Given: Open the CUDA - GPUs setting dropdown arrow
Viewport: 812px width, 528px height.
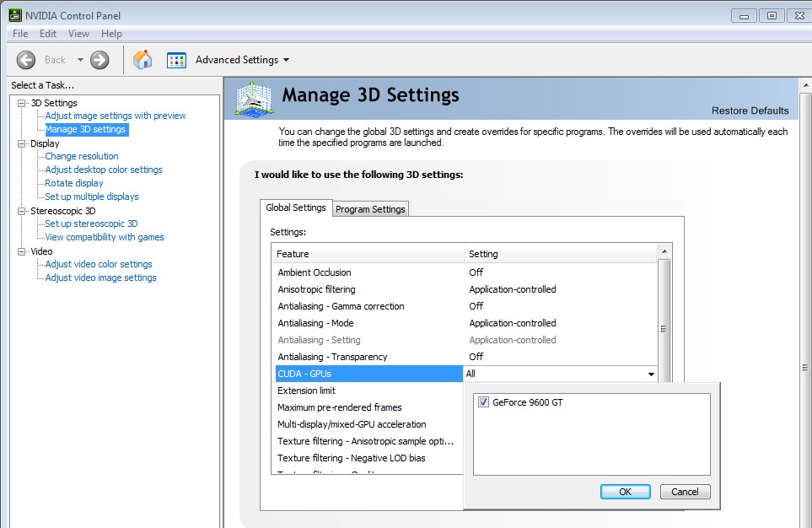Looking at the screenshot, I should coord(651,374).
